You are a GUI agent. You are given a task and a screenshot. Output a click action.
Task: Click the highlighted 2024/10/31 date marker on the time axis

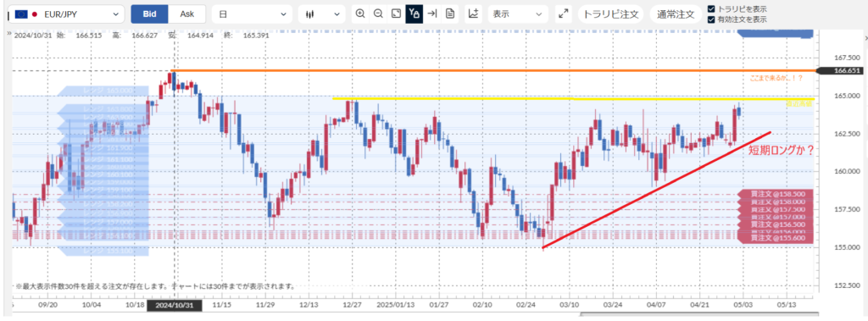click(174, 305)
